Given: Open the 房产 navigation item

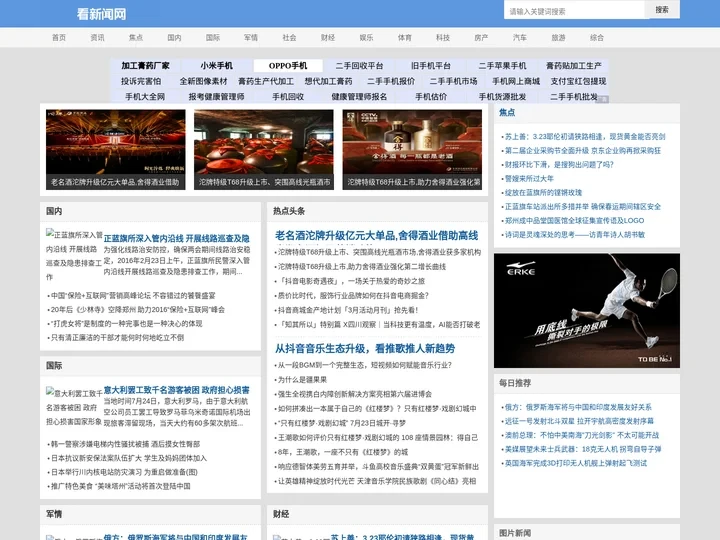Looking at the screenshot, I should [x=481, y=38].
